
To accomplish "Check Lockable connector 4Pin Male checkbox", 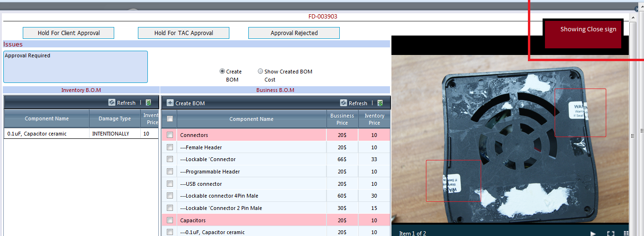I will pos(170,196).
